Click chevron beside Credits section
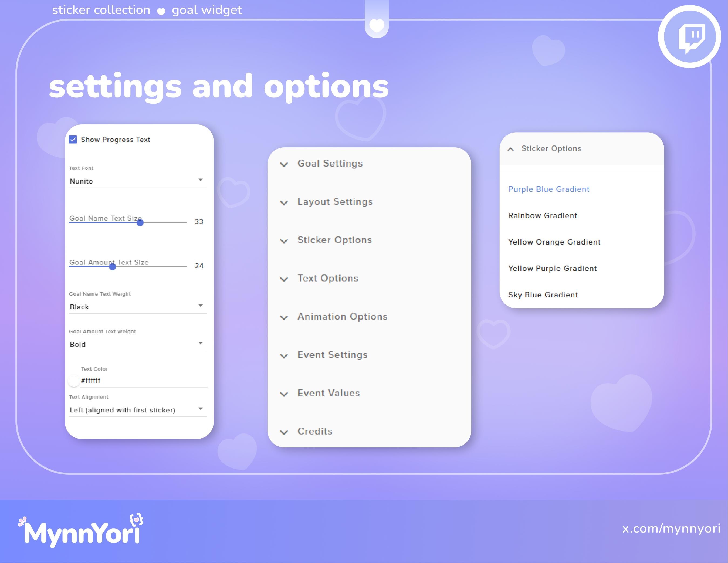 point(284,432)
